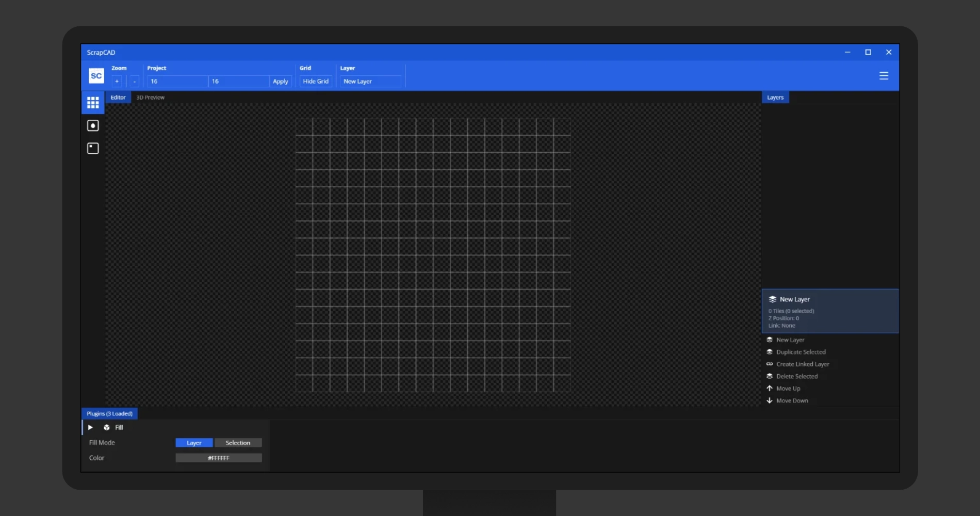Screen dimensions: 980x516
Task: Set Fill Mode to Layer
Action: click(x=194, y=443)
